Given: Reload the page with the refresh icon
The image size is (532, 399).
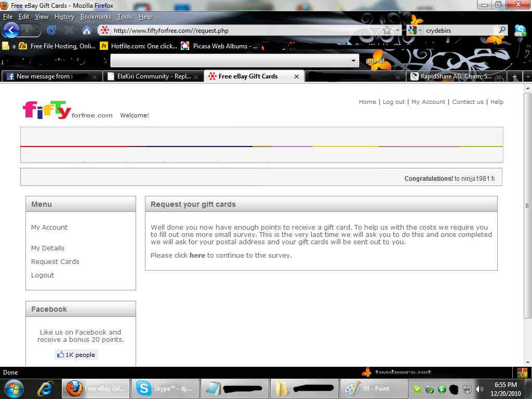Looking at the screenshot, I should [x=51, y=31].
